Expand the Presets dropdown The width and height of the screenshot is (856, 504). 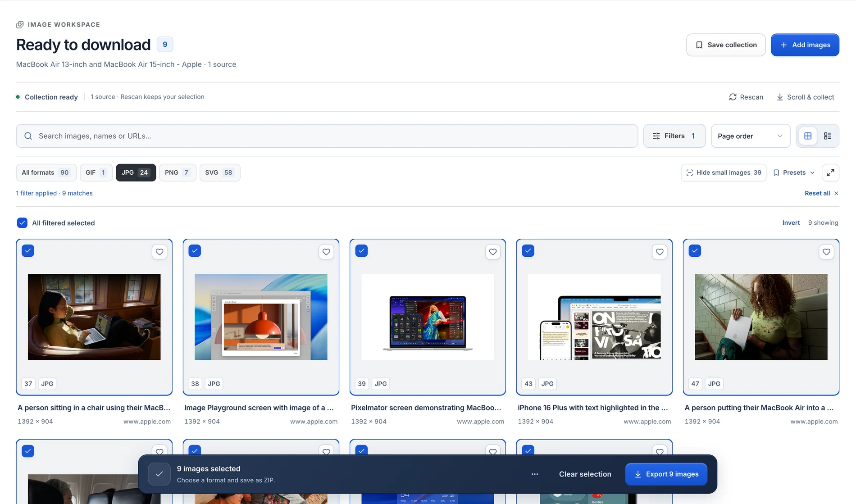794,173
